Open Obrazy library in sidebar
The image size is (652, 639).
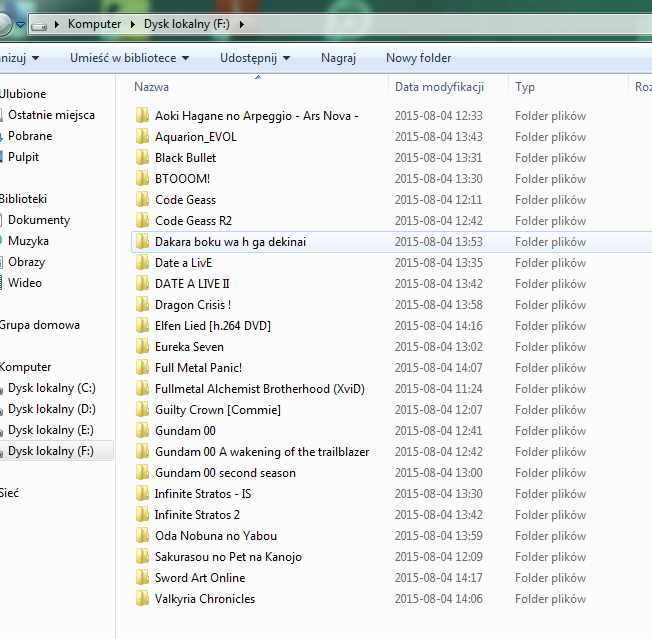click(x=27, y=262)
